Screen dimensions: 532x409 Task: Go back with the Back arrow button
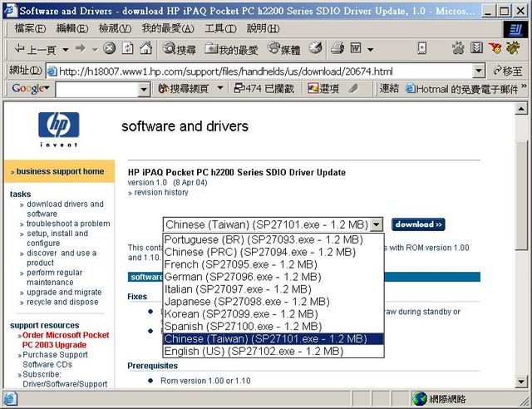(35, 49)
